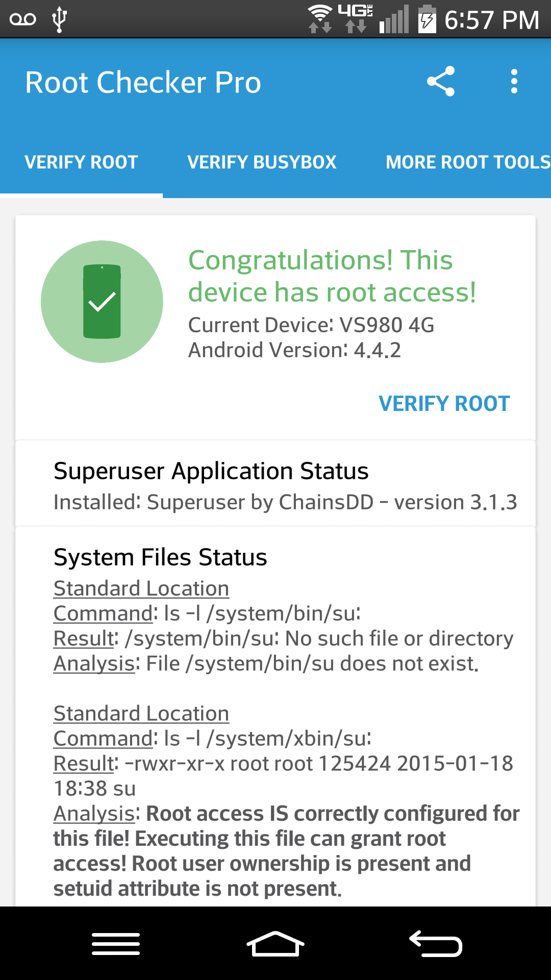This screenshot has width=551, height=980.
Task: Open the three-dot overflow menu
Action: click(514, 82)
